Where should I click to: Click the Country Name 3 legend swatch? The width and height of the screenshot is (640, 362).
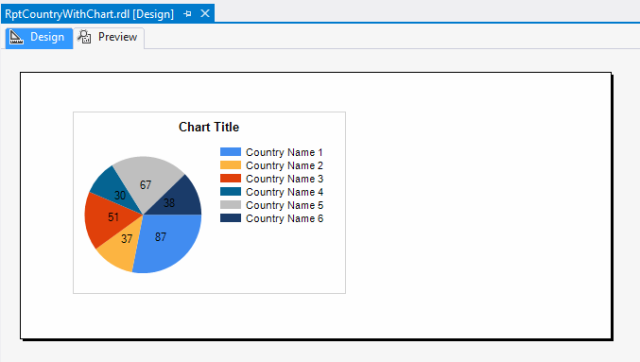[231, 178]
